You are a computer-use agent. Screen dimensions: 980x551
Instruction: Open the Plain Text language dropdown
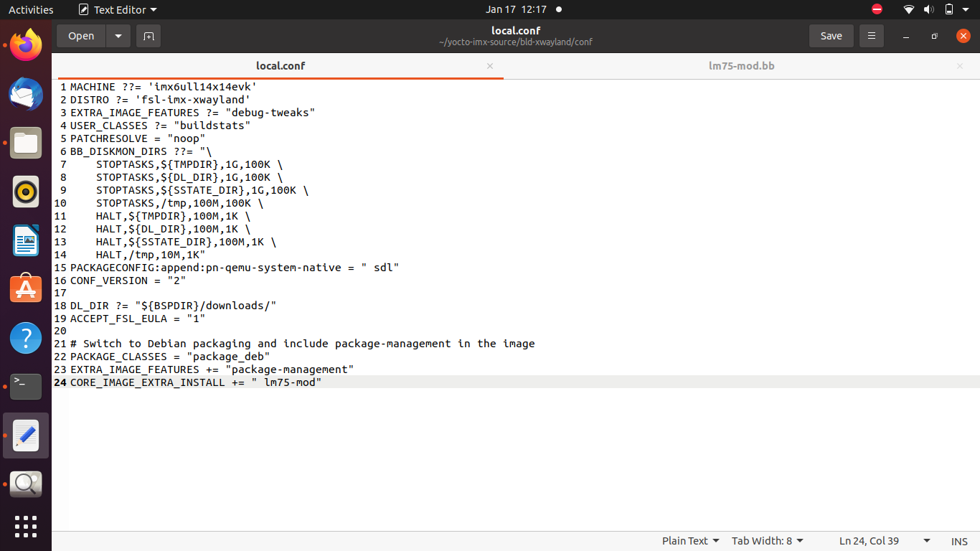(690, 541)
